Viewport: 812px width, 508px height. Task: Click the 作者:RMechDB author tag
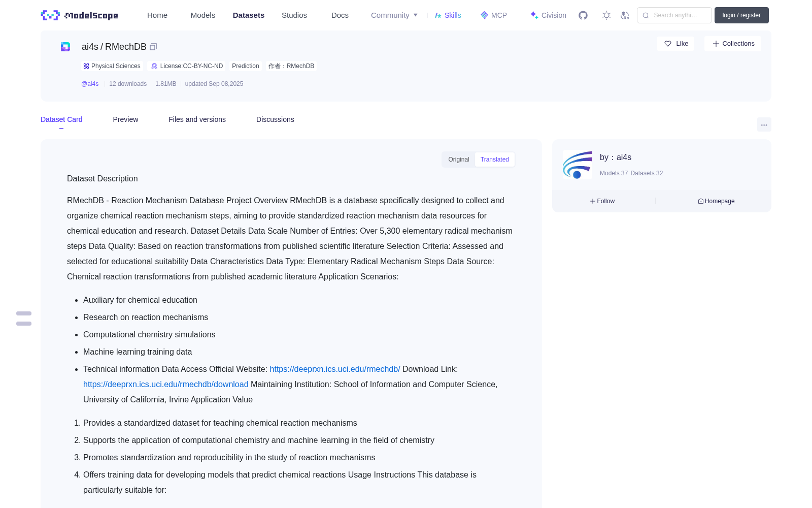coord(291,66)
